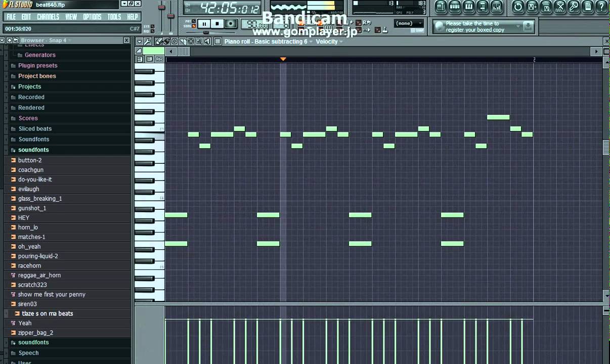Image resolution: width=610 pixels, height=364 pixels.
Task: Select the Draw pencil tool in Piano roll
Action: click(x=159, y=41)
